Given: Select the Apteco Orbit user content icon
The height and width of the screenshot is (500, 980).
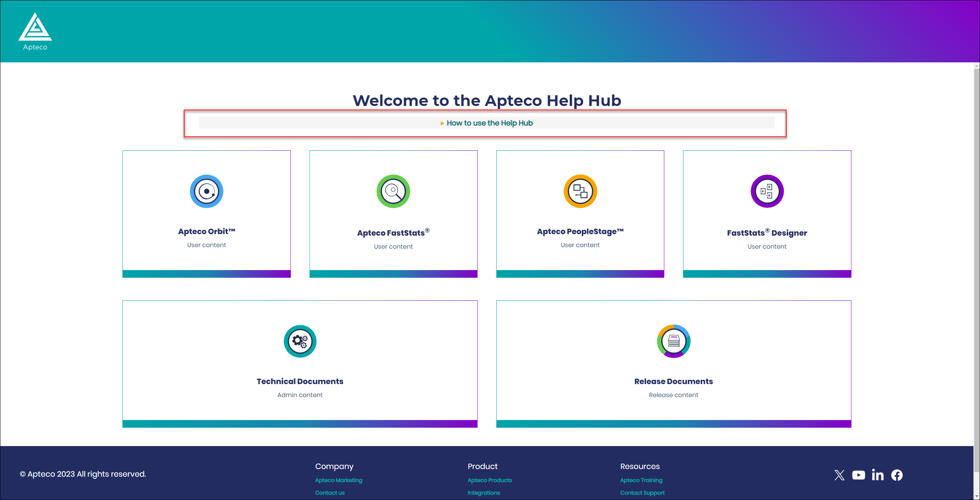Looking at the screenshot, I should coord(206,191).
